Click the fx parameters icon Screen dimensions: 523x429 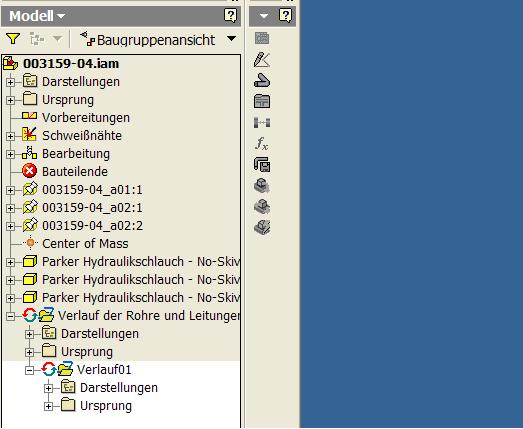click(x=262, y=144)
